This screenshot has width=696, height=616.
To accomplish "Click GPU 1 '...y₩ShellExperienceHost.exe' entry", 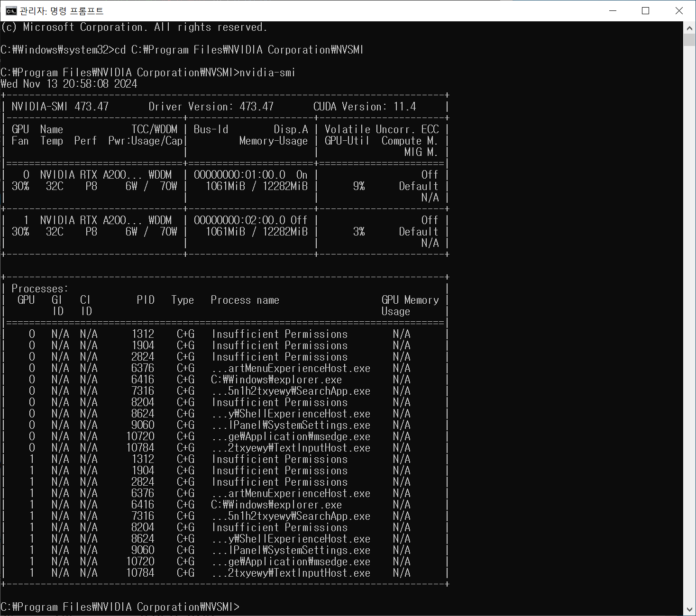I will tap(291, 539).
